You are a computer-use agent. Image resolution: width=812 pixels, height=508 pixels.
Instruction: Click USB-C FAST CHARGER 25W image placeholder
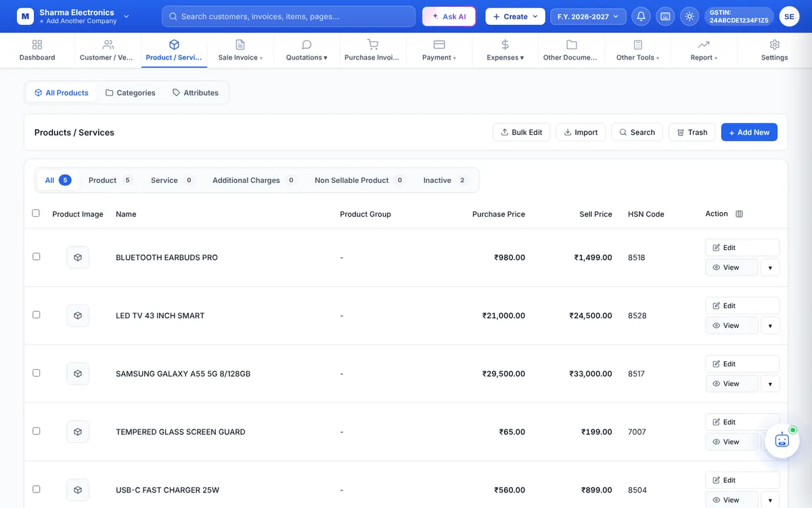coord(78,490)
